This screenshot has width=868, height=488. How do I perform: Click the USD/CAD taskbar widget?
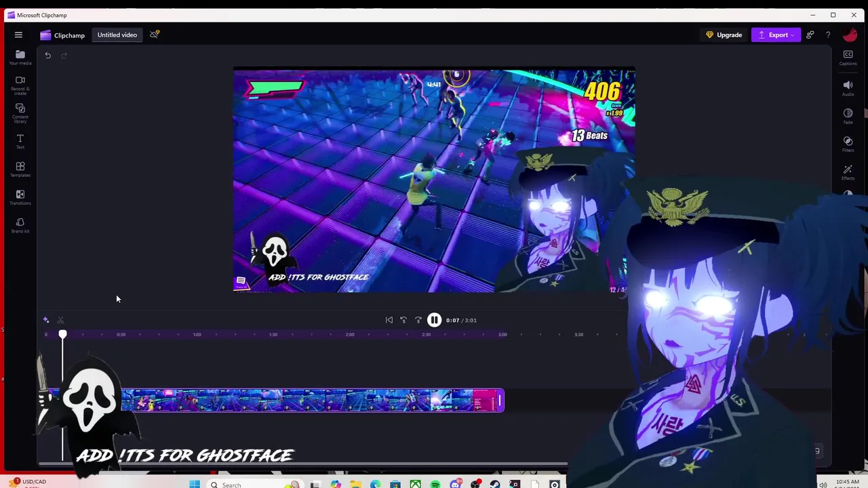(28, 482)
